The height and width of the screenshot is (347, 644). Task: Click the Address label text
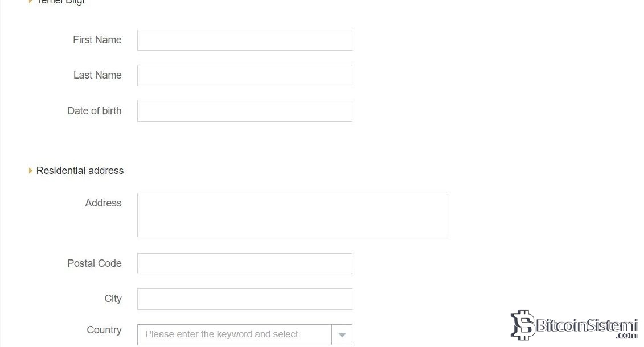tap(103, 203)
